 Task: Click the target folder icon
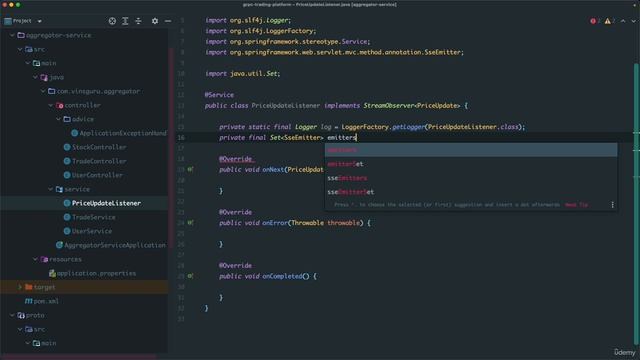pyautogui.click(x=29, y=287)
